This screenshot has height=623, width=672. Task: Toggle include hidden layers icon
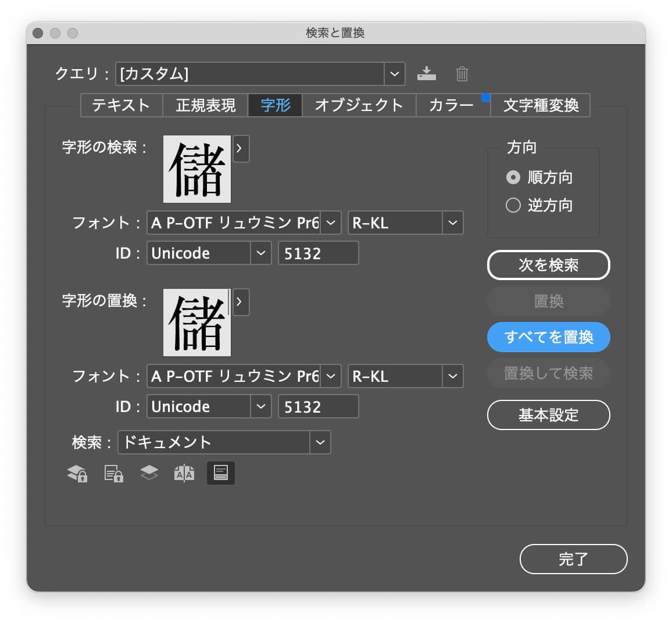(x=149, y=472)
